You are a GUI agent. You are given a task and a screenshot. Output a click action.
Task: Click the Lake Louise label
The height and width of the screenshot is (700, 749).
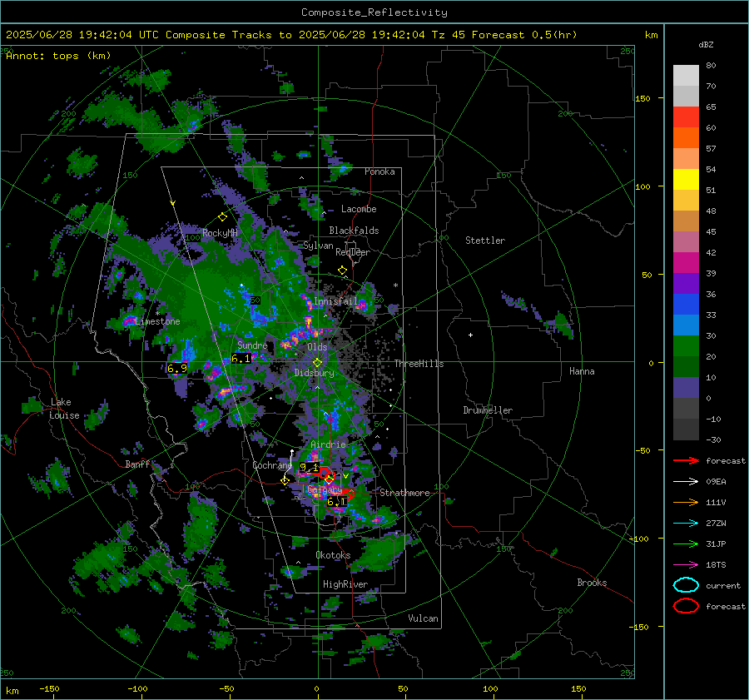65,409
